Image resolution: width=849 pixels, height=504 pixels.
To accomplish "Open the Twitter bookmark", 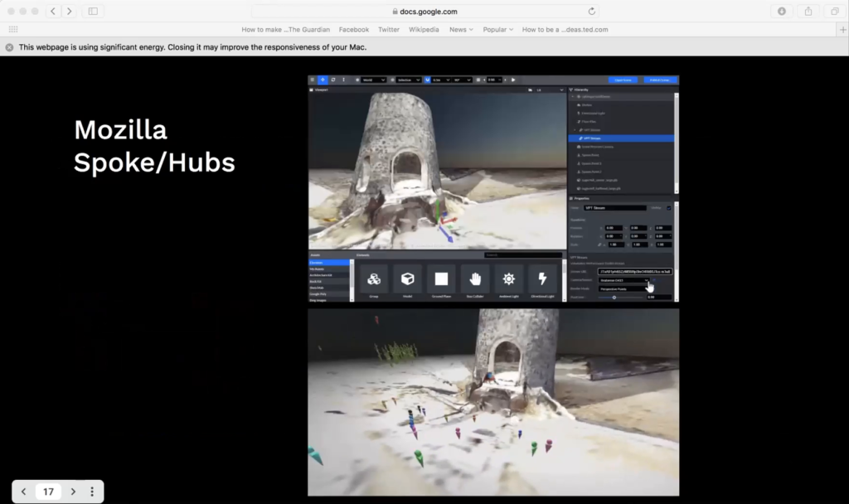I will click(388, 30).
